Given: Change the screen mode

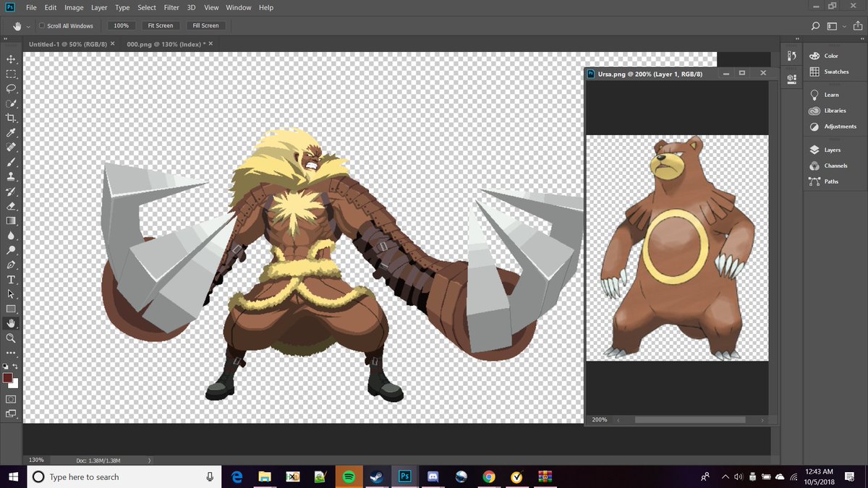Looking at the screenshot, I should [x=11, y=414].
